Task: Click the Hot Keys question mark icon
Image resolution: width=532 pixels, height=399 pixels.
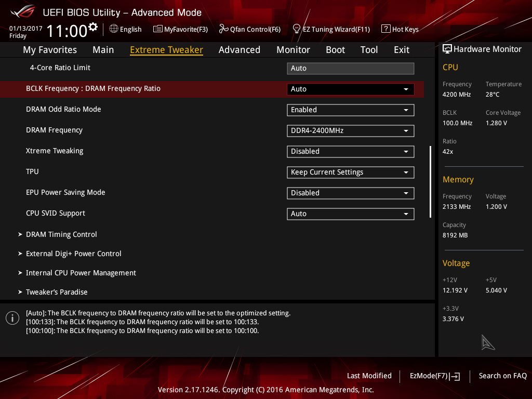Action: [x=386, y=29]
